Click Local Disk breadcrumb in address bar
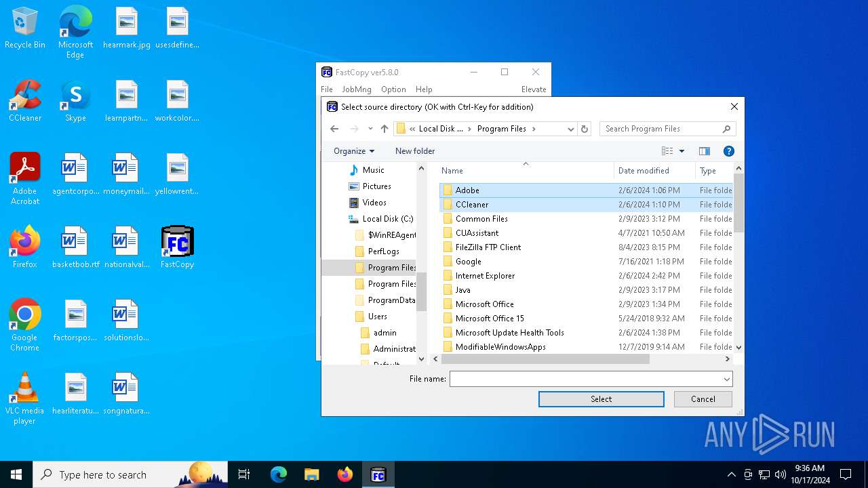The height and width of the screenshot is (488, 868). 441,129
